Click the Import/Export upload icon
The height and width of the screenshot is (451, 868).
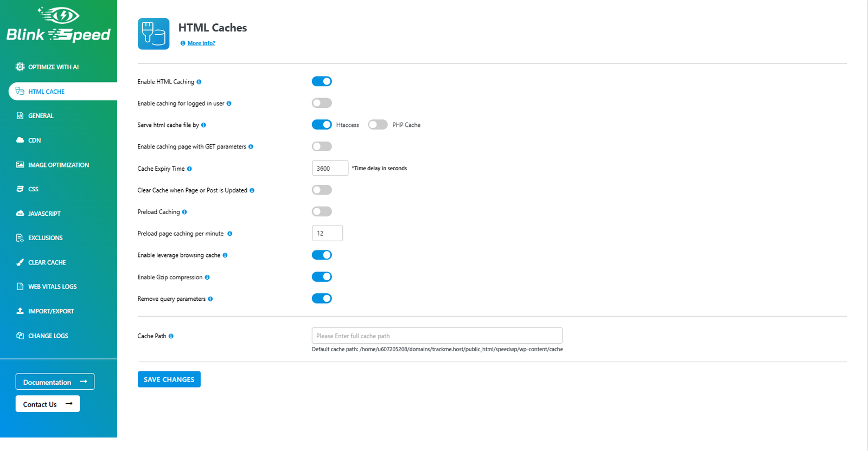[x=20, y=311]
